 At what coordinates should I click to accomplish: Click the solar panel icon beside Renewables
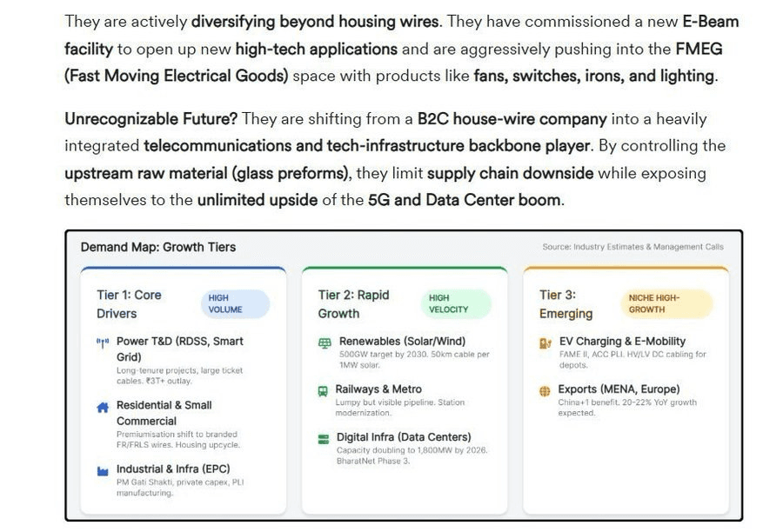(x=325, y=342)
